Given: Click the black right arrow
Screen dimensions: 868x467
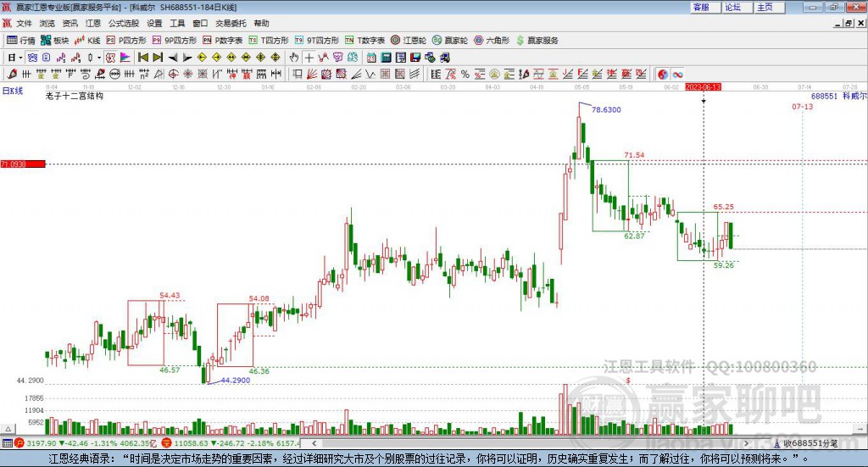Looking at the screenshot, I should pyautogui.click(x=187, y=58).
